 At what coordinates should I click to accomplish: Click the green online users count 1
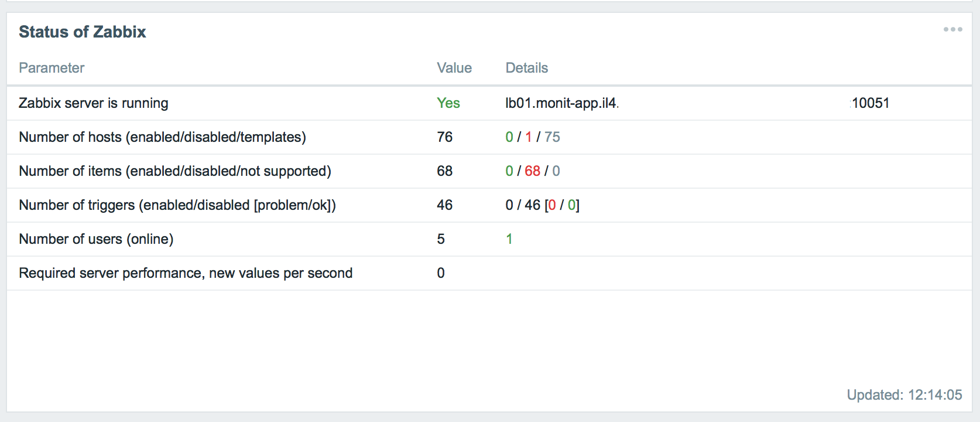coord(509,239)
